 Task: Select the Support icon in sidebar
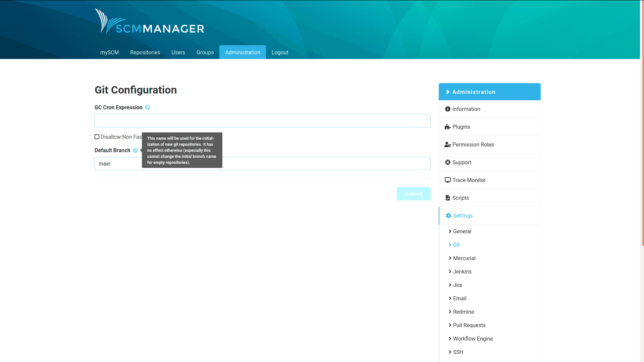coord(447,162)
